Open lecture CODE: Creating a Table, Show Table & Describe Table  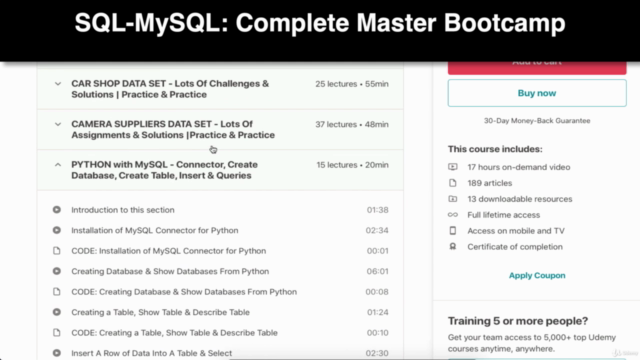[174, 332]
